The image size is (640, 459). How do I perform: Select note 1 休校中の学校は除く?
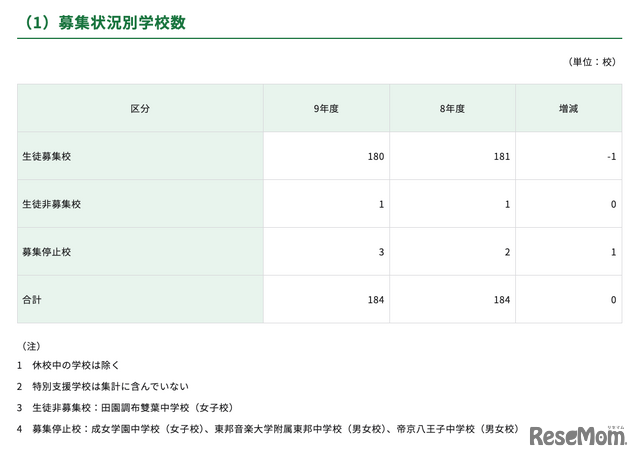(69, 365)
